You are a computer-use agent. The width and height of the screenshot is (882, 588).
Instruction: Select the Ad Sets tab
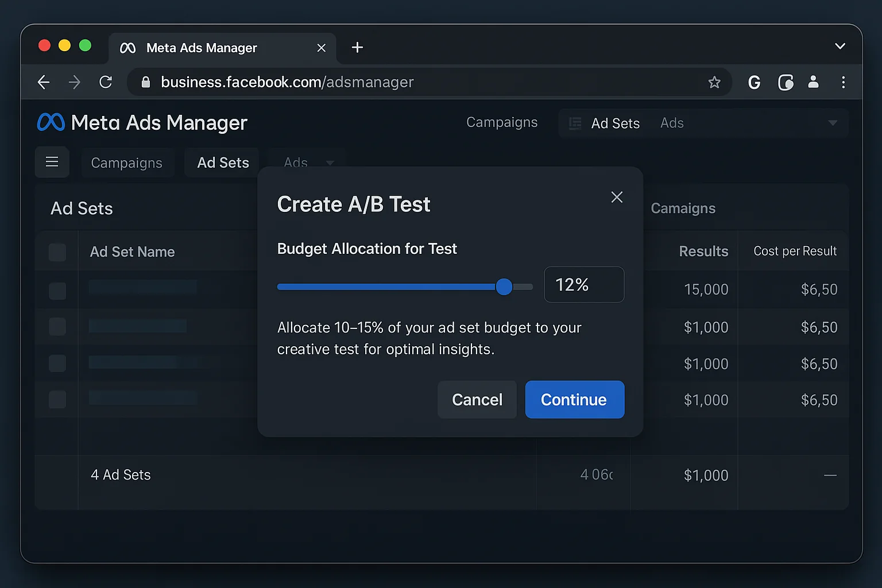[222, 163]
